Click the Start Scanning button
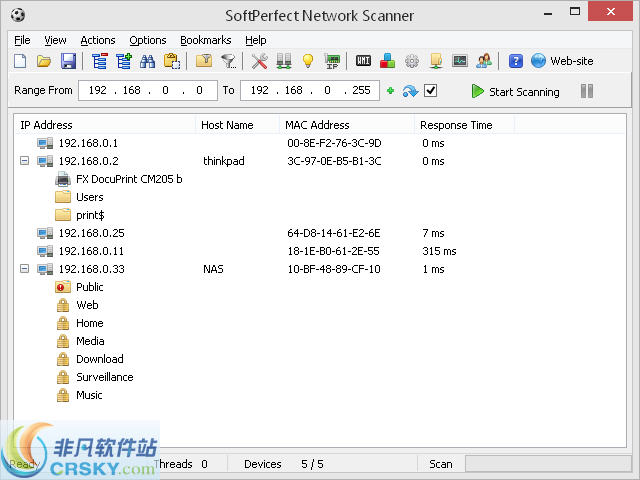This screenshot has width=640, height=480. (516, 91)
